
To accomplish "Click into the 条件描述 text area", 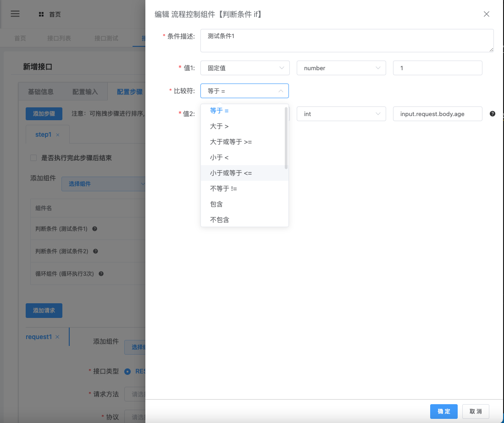I will [347, 40].
